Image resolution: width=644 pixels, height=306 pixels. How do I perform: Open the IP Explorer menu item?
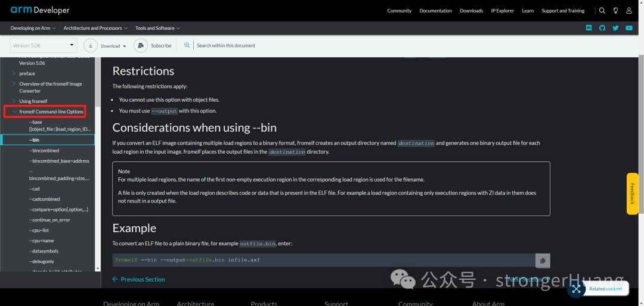(x=502, y=11)
